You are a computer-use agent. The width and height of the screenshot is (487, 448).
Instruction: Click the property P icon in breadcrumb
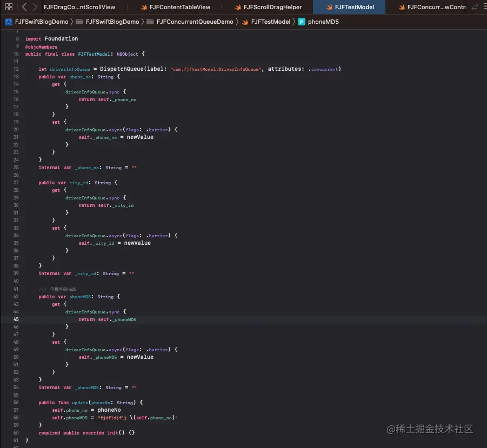click(x=301, y=22)
